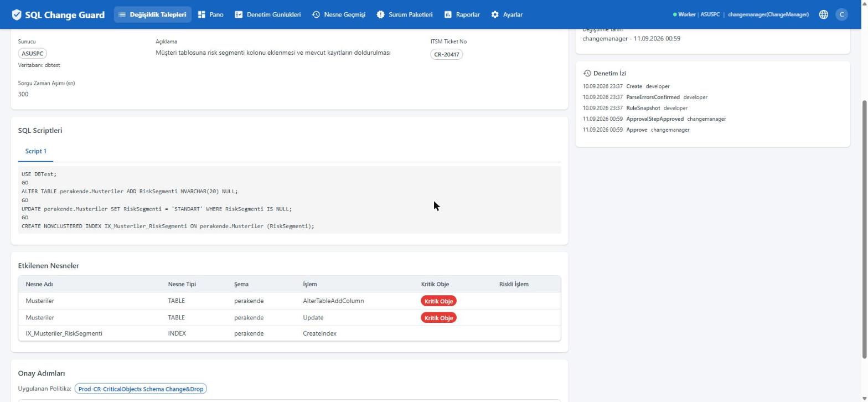Click the Riskli İşlem column header
This screenshot has height=402, width=868.
(514, 284)
